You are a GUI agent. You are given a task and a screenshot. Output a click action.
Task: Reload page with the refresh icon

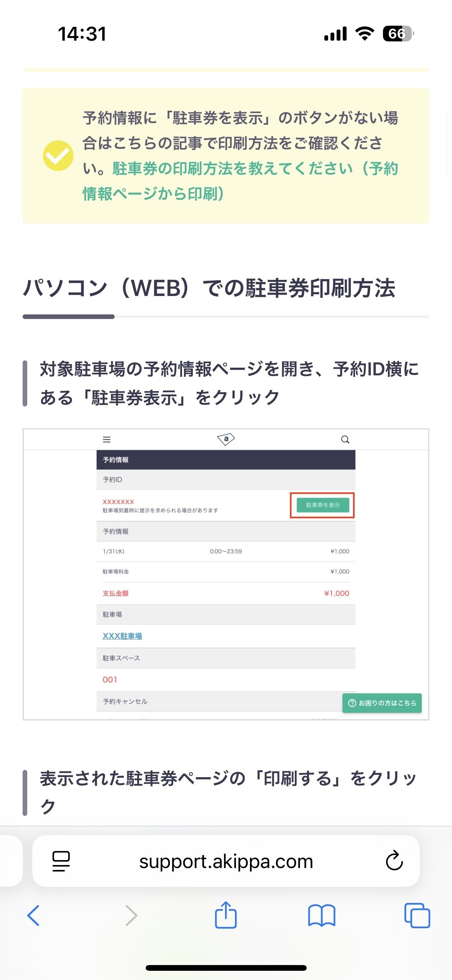pyautogui.click(x=394, y=861)
